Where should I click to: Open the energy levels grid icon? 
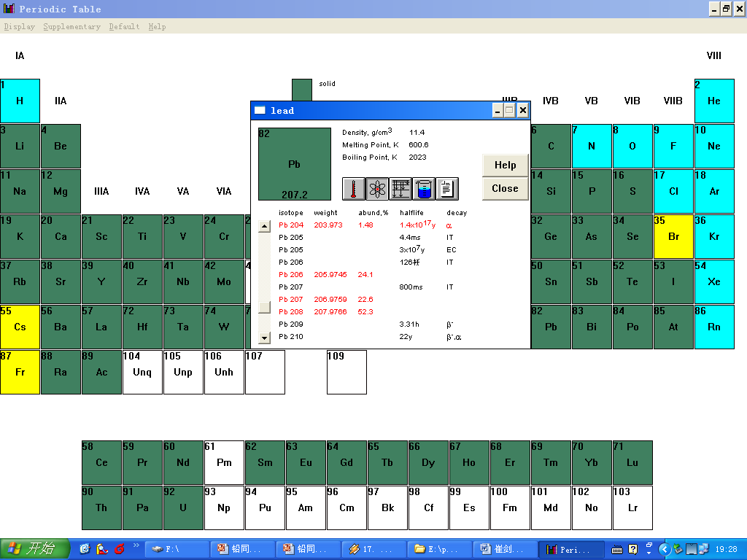pos(400,189)
